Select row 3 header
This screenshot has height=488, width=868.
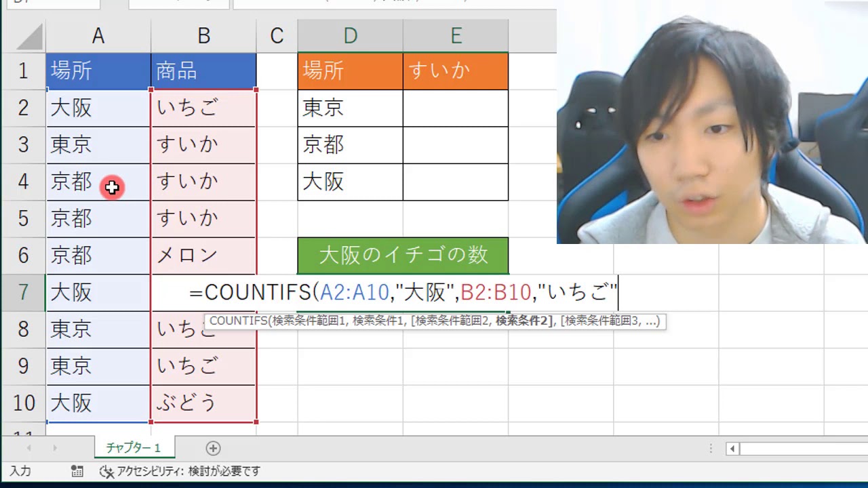(x=23, y=145)
